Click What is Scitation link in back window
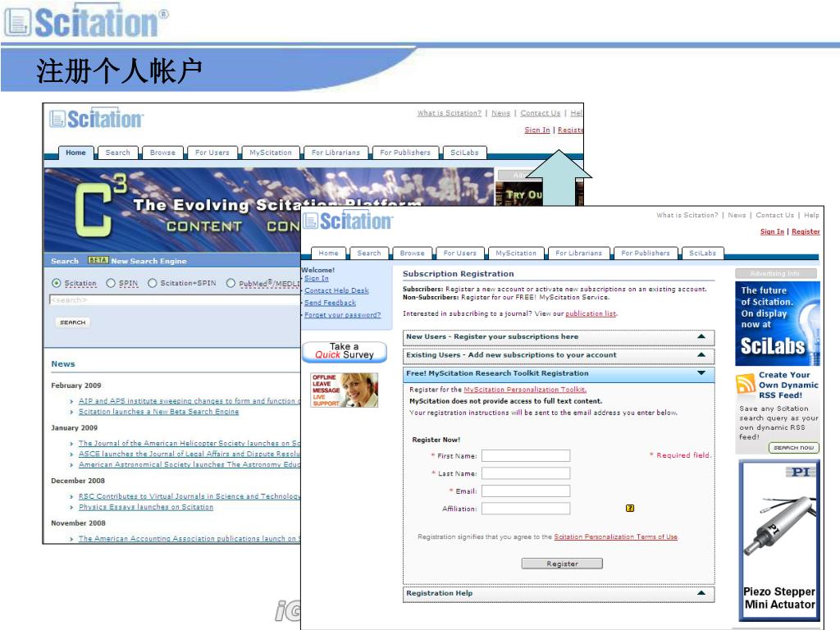This screenshot has width=840, height=630. point(450,113)
